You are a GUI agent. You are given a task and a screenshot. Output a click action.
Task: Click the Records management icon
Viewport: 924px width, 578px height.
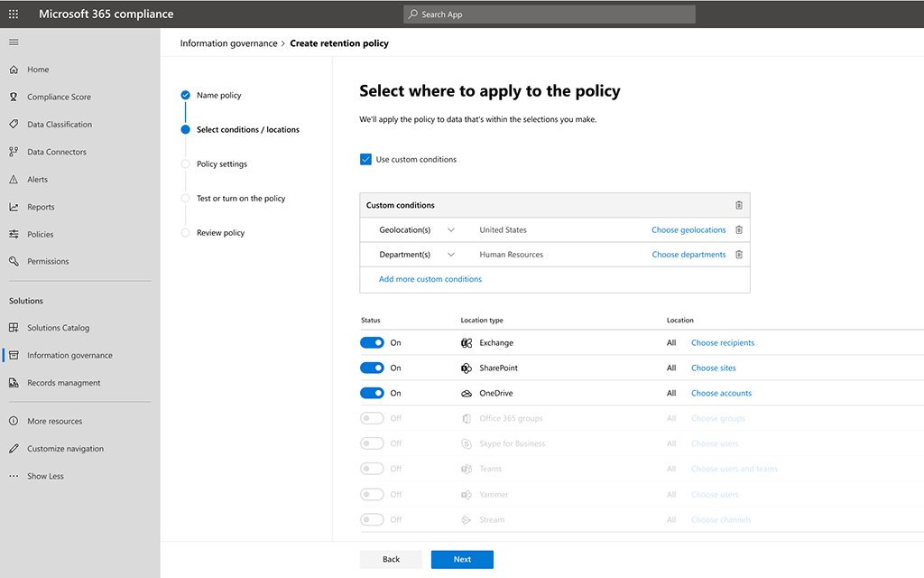(14, 383)
